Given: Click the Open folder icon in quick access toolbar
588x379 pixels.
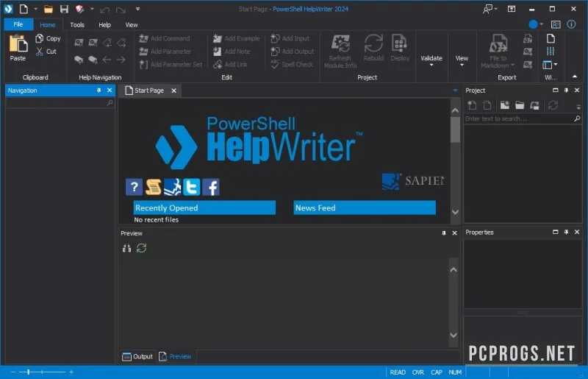Looking at the screenshot, I should (x=49, y=9).
